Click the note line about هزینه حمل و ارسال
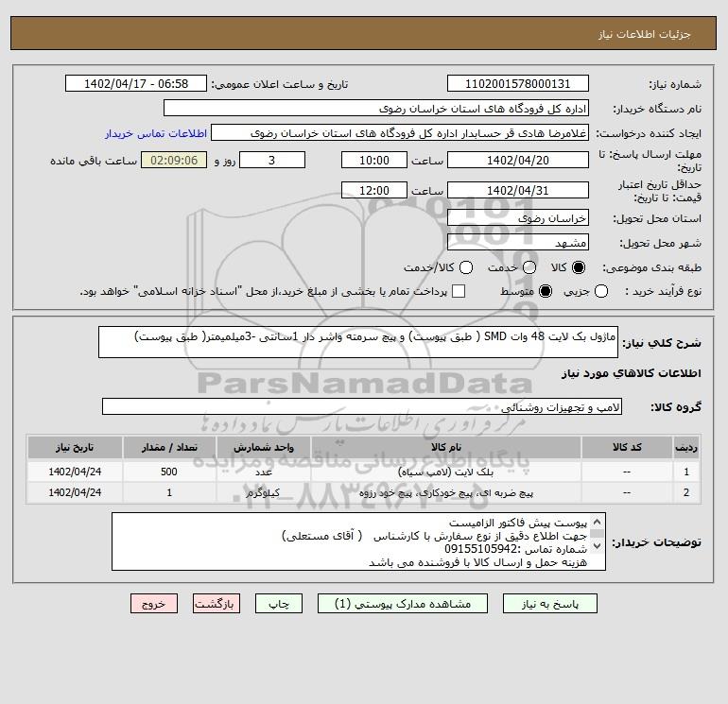The height and width of the screenshot is (704, 728). click(x=478, y=563)
